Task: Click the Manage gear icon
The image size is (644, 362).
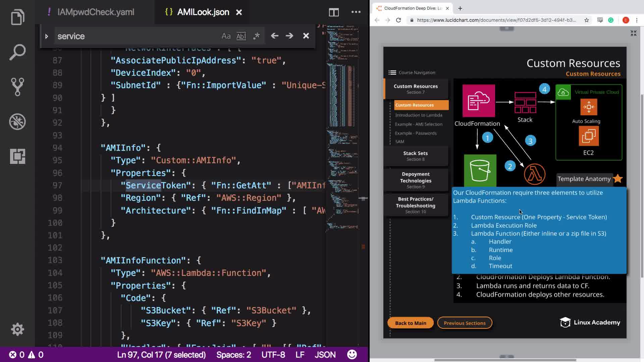Action: point(17,329)
